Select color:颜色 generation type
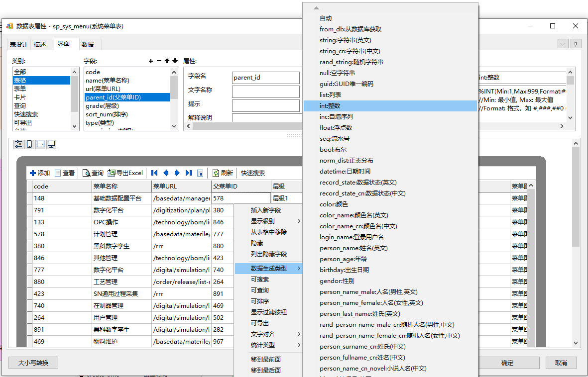The image size is (588, 377). [390, 204]
